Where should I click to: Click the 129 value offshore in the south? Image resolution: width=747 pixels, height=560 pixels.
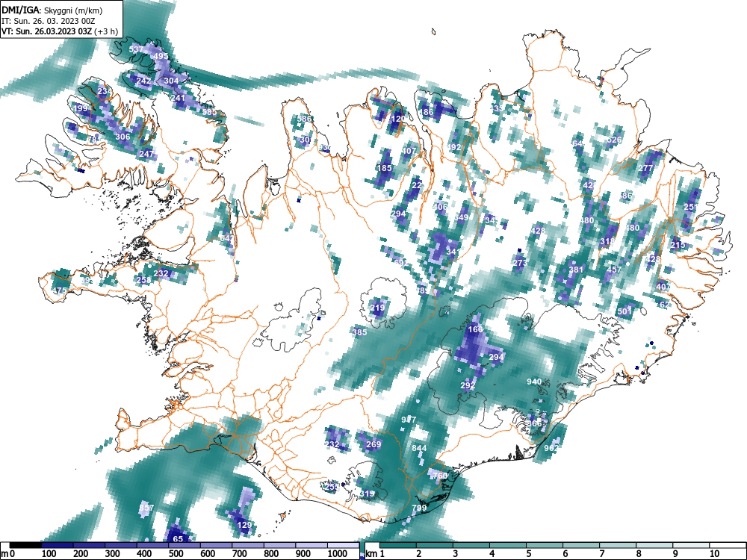tap(244, 526)
